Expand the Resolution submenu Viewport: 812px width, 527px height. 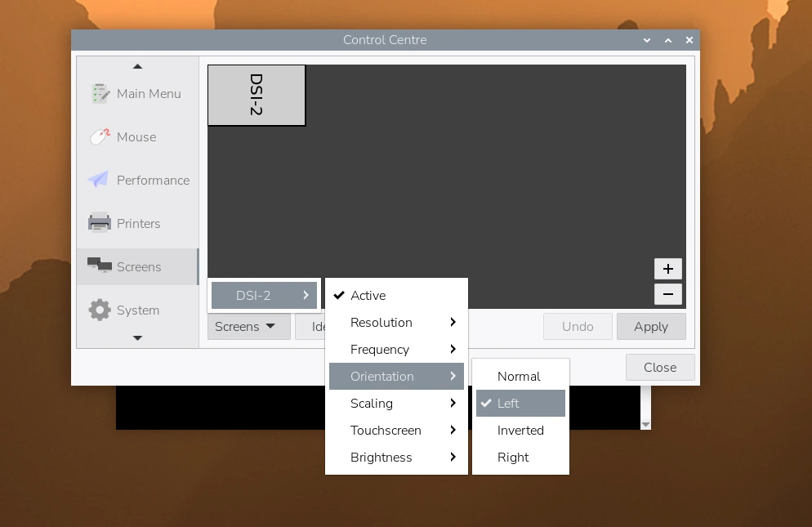tap(396, 322)
